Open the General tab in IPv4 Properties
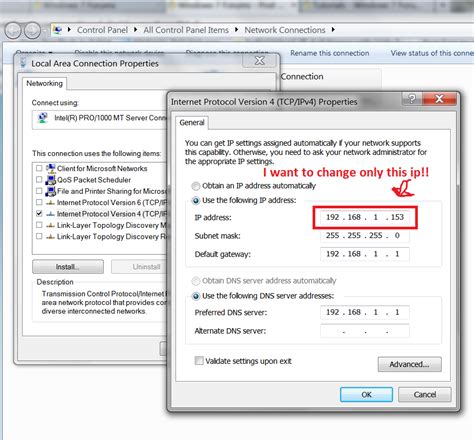Screen dimensions: 474x448 [192, 123]
